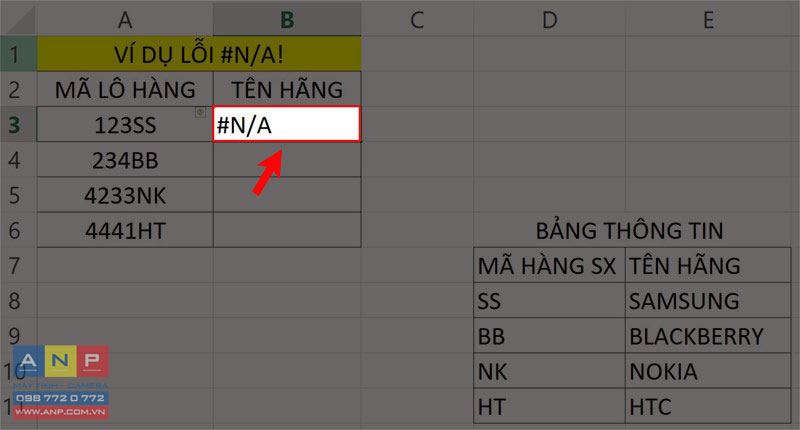Click the ANP logo watermark
This screenshot has width=800, height=430.
click(61, 382)
